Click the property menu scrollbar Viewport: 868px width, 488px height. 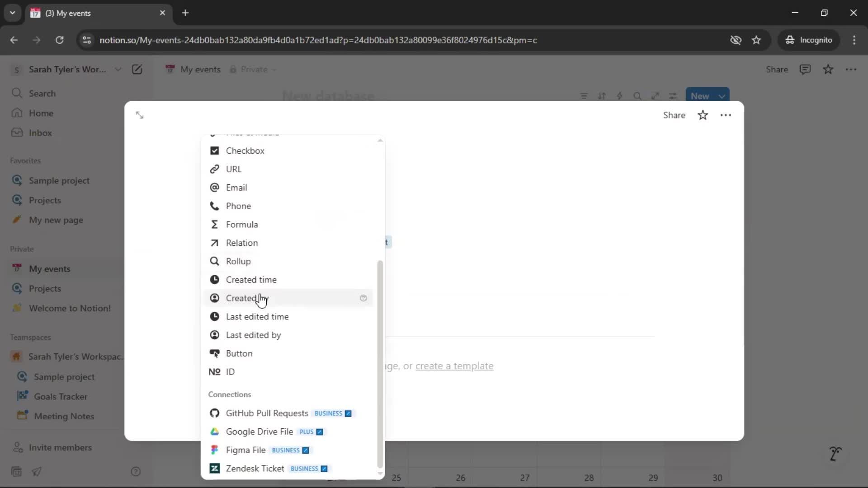(380, 364)
